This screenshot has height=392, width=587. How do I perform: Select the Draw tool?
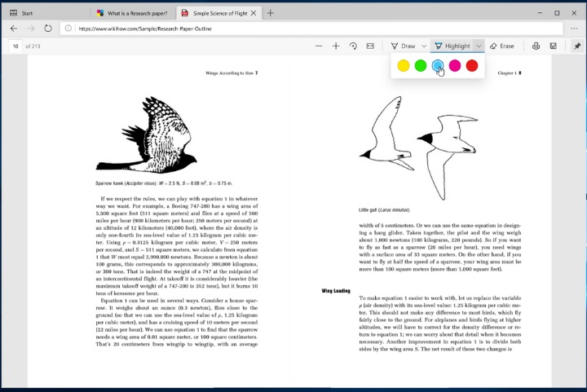(x=403, y=46)
